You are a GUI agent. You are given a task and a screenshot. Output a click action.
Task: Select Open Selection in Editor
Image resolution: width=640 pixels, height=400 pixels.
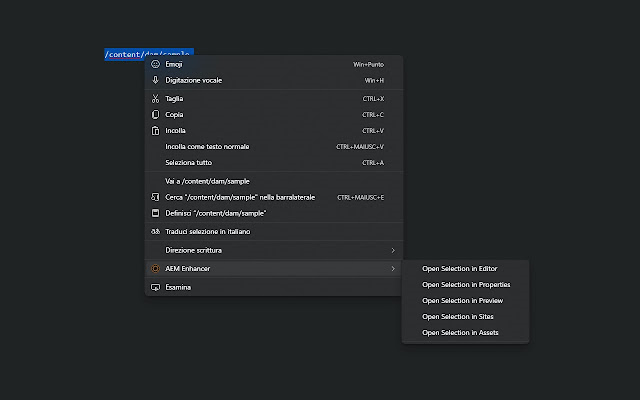pos(460,269)
